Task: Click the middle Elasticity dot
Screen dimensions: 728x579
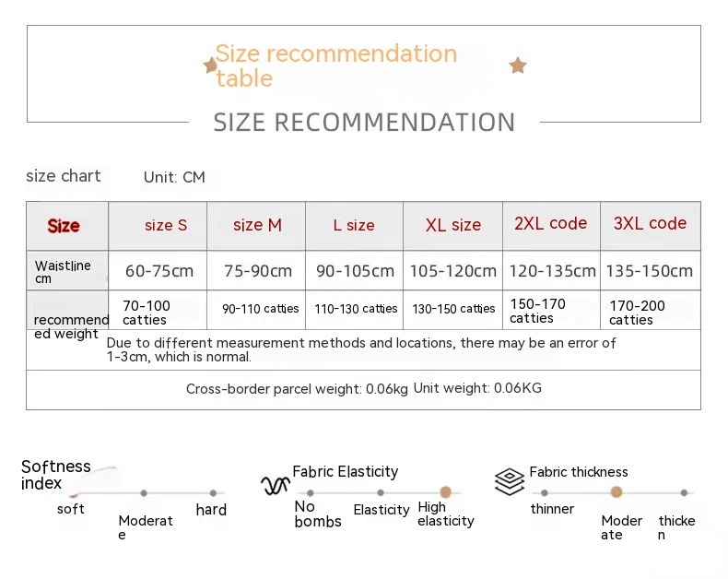Action: point(381,493)
